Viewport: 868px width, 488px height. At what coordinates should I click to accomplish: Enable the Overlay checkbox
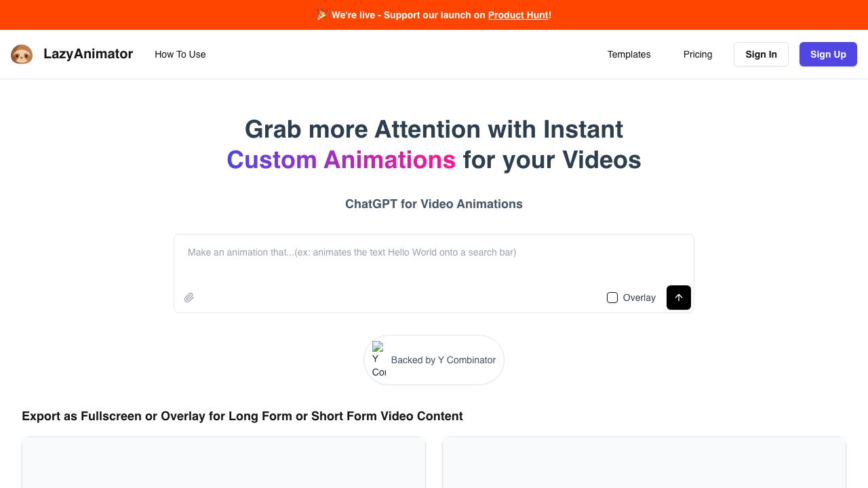(612, 298)
